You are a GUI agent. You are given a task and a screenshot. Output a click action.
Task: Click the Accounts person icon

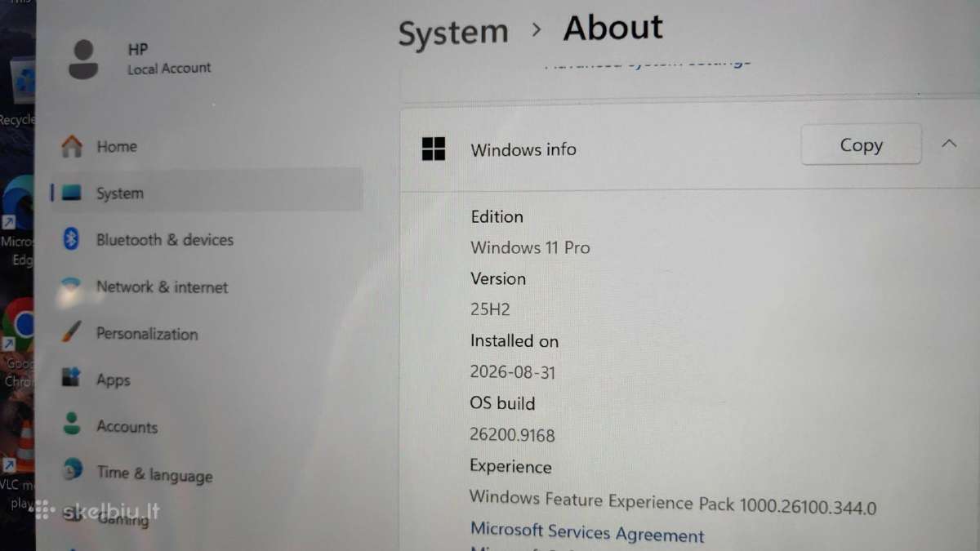point(72,424)
